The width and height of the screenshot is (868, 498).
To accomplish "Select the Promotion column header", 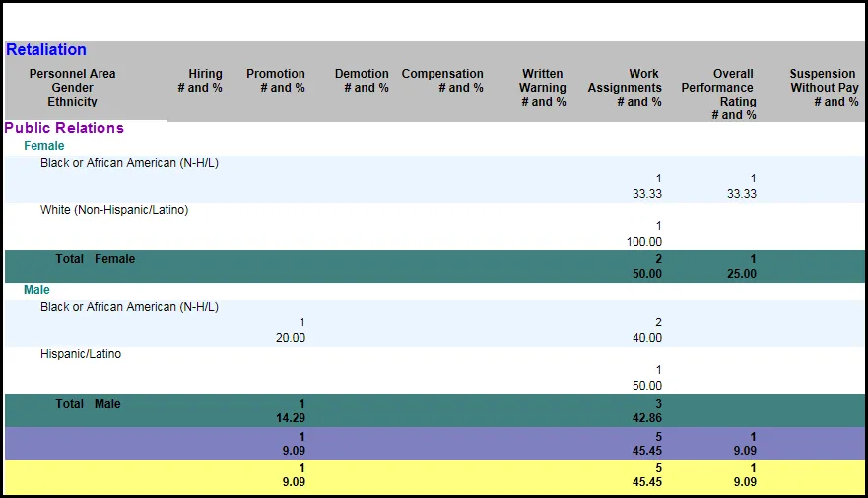I will [276, 81].
